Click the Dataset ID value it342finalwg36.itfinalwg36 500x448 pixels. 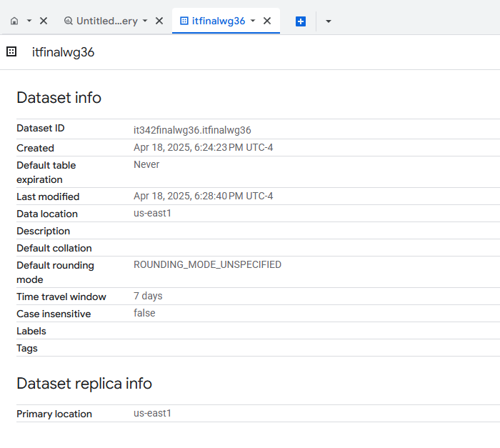coord(192,130)
